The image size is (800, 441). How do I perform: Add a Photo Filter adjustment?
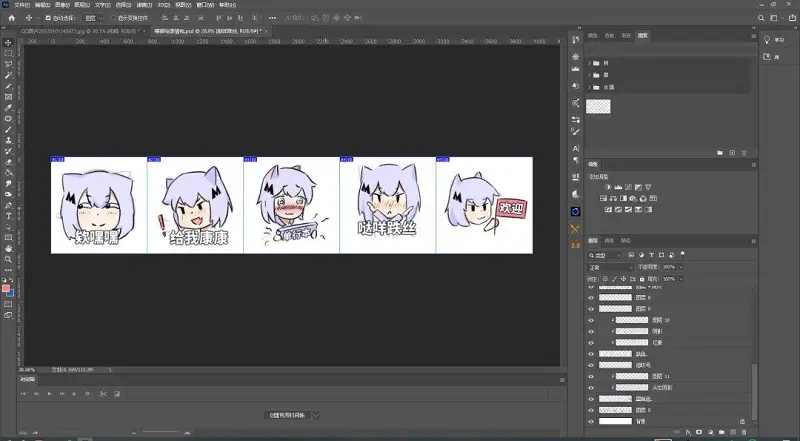click(633, 199)
